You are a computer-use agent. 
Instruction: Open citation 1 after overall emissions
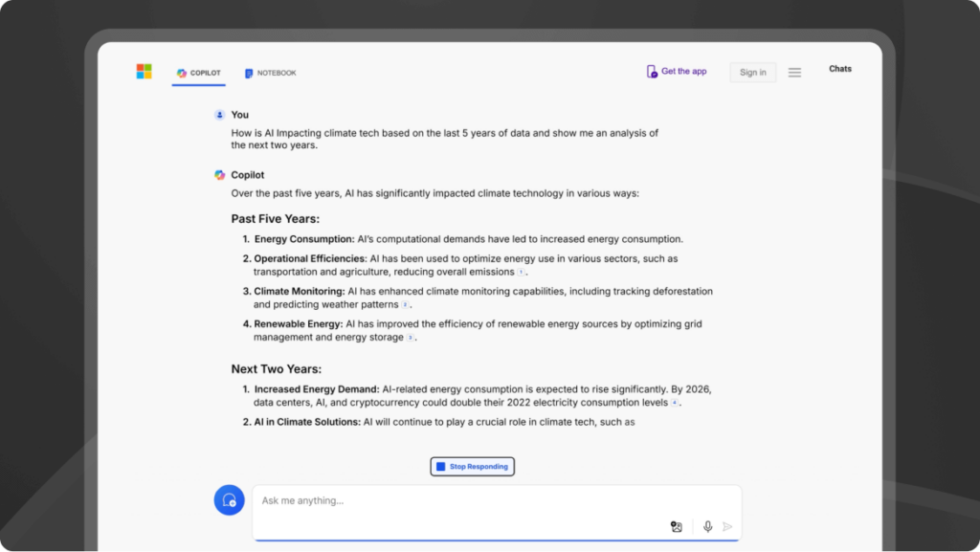coord(522,273)
